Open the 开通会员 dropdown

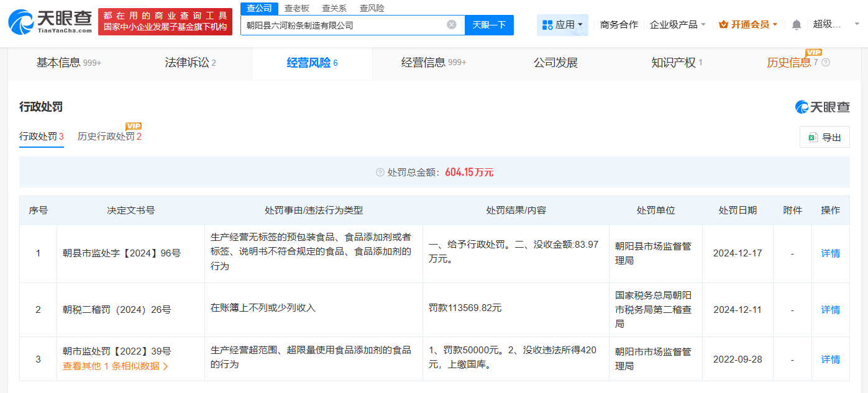tap(750, 24)
